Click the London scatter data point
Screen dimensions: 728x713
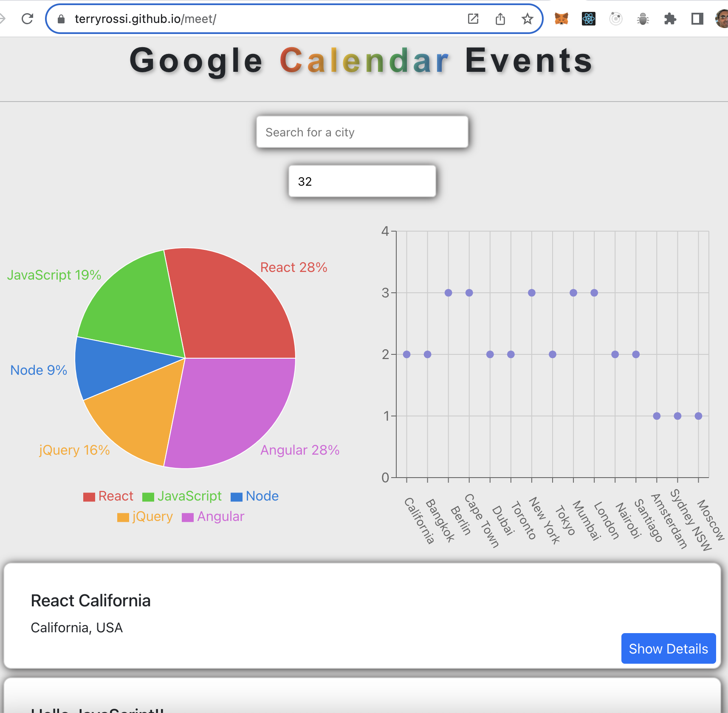pos(594,293)
